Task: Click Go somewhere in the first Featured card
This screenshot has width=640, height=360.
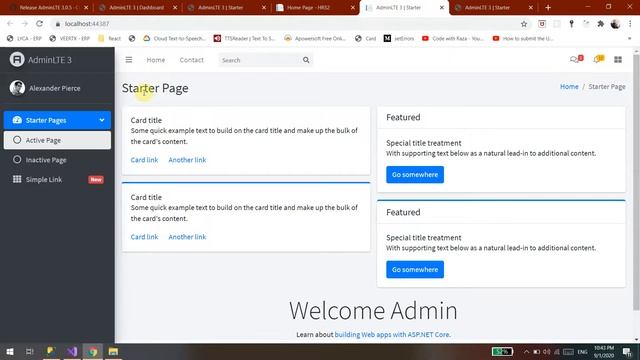Action: coord(415,174)
